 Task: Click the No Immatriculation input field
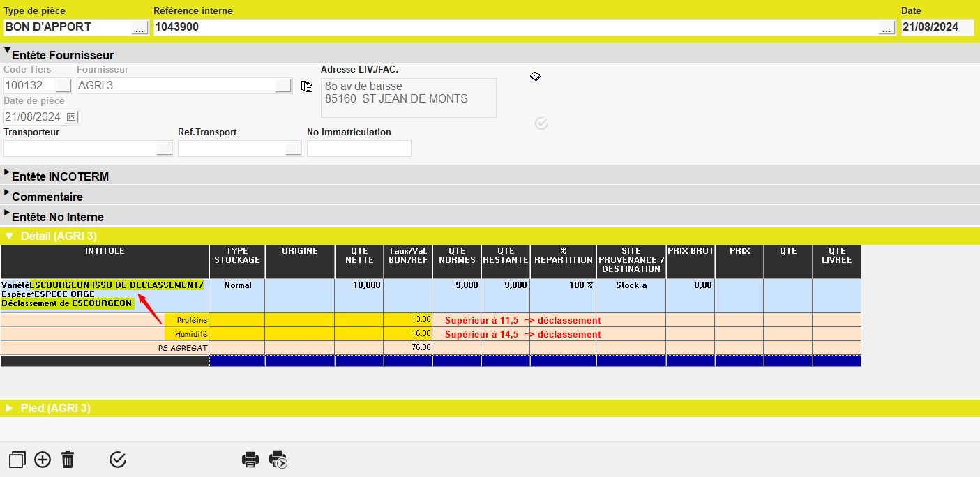click(359, 149)
